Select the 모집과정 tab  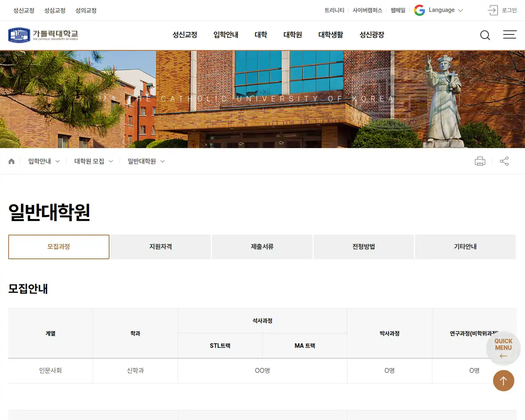point(59,247)
